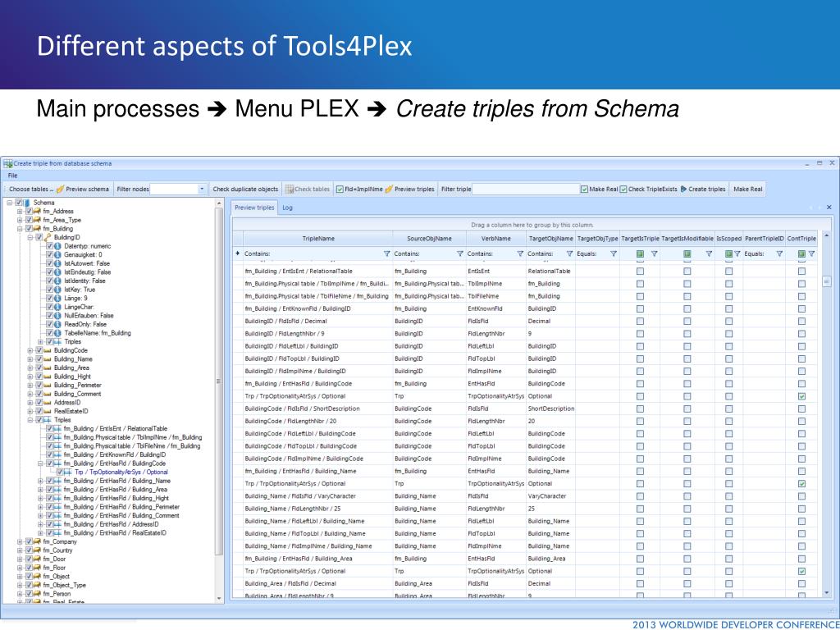The height and width of the screenshot is (630, 840).
Task: Collapse the Schema root node
Action: 10,203
